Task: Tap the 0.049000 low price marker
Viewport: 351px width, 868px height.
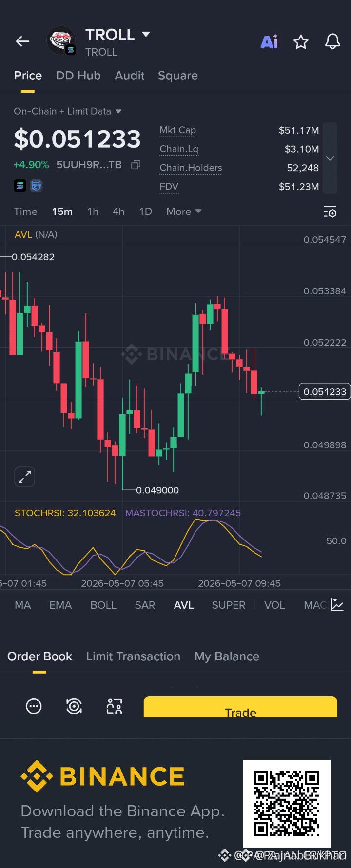Action: point(157,490)
